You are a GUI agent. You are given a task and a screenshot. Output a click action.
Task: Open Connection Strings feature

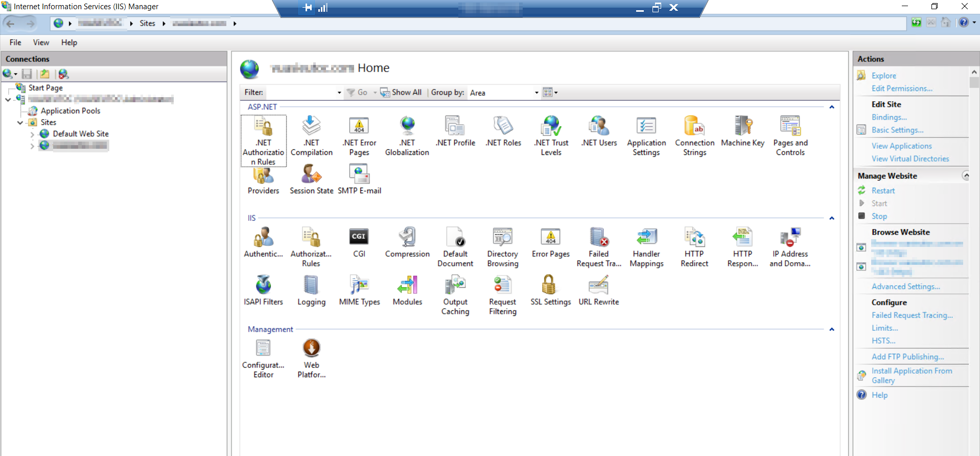[x=694, y=136]
